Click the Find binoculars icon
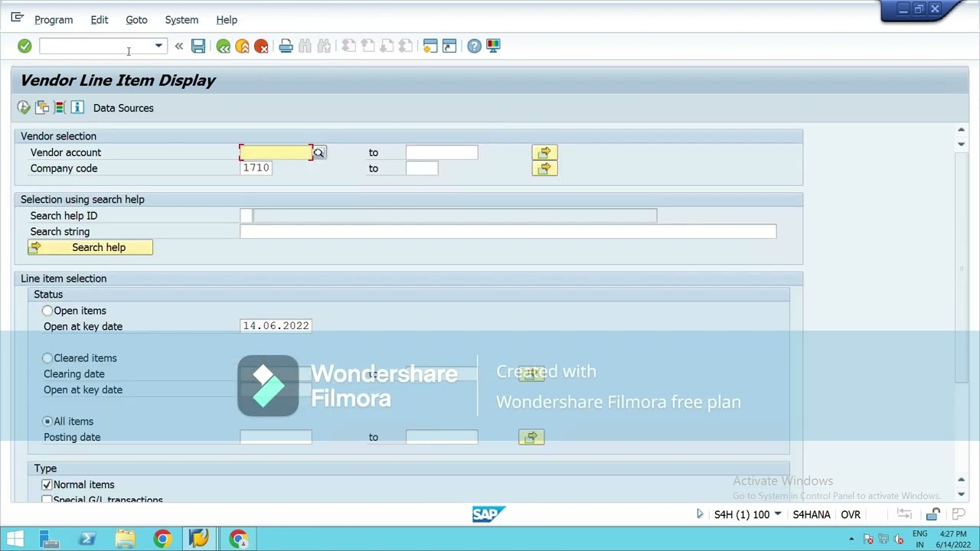This screenshot has width=980, height=551. 305,46
